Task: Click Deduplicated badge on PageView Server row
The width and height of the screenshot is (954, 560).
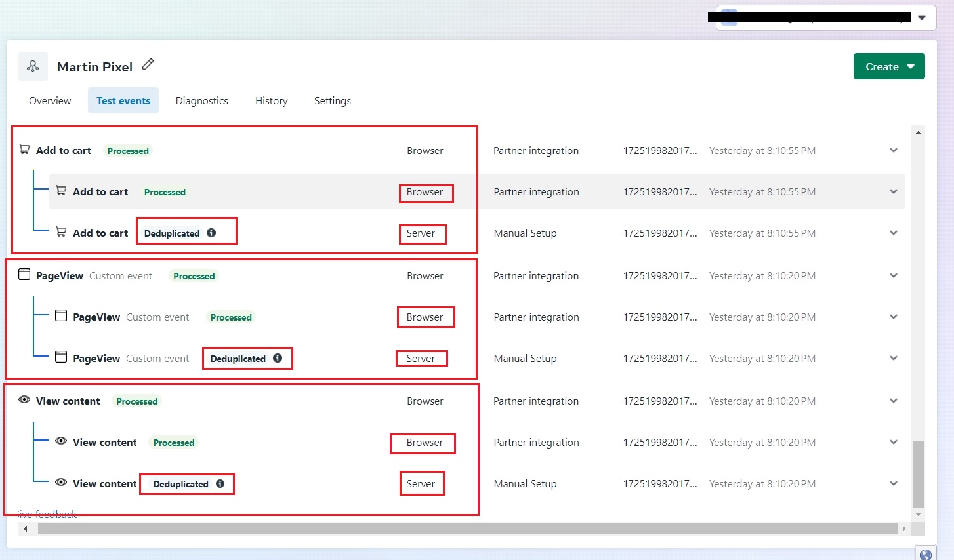Action: pyautogui.click(x=238, y=359)
